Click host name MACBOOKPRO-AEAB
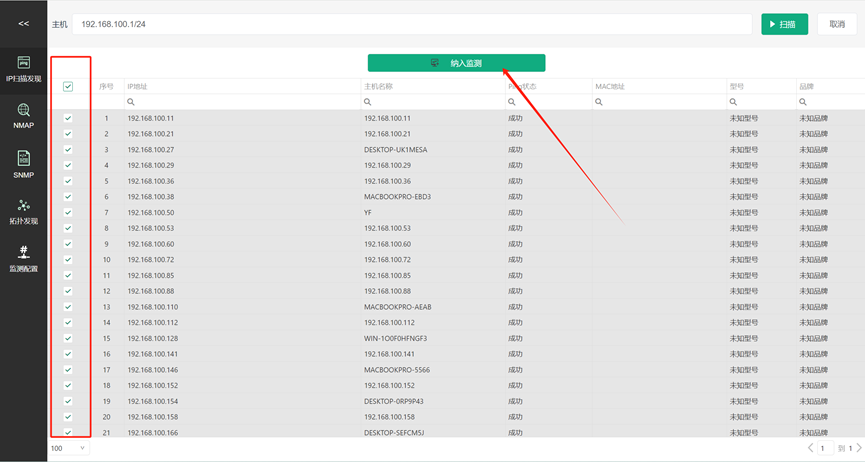Screen dimensions: 865x462 click(x=397, y=307)
